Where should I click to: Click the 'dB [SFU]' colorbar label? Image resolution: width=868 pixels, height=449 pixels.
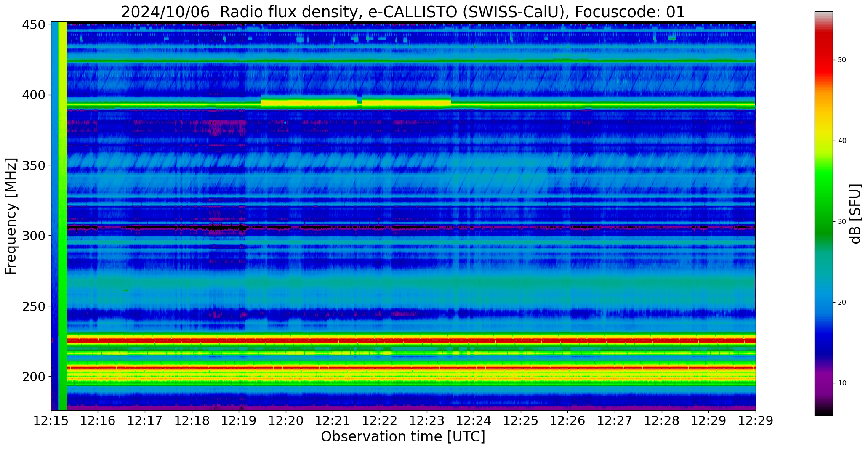[855, 214]
